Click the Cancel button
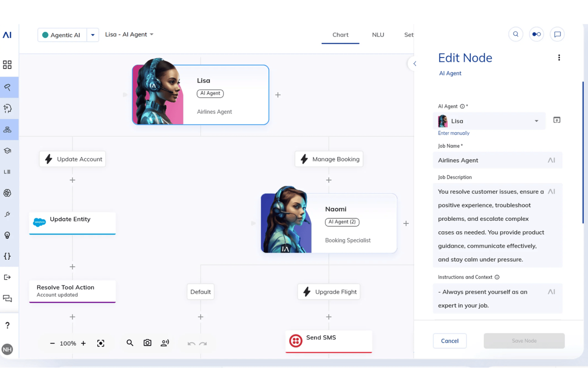 [x=450, y=341]
